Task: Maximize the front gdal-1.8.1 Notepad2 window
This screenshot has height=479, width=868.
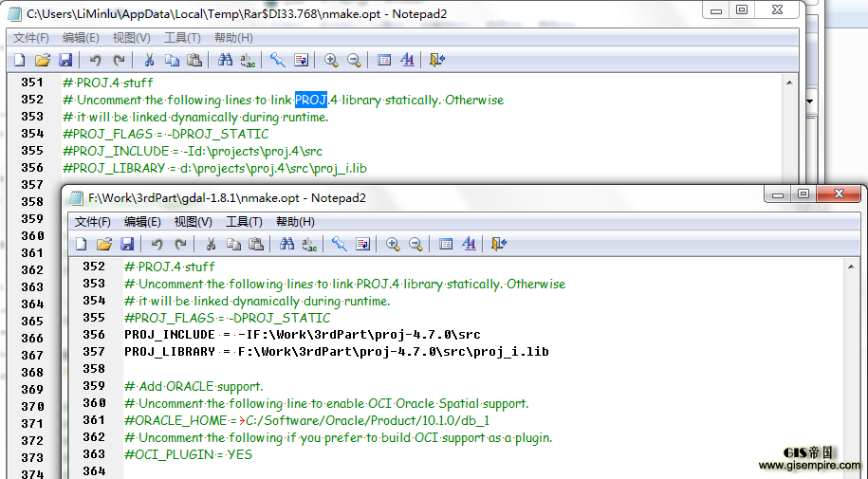Action: (x=803, y=193)
